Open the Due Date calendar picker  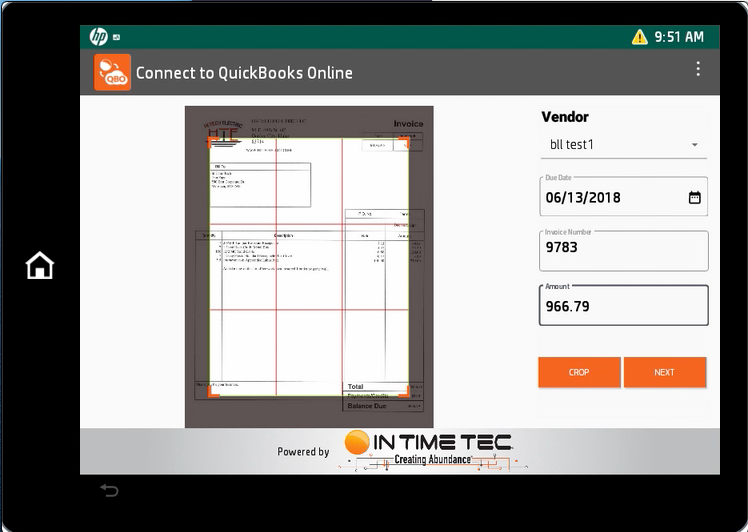pos(694,198)
